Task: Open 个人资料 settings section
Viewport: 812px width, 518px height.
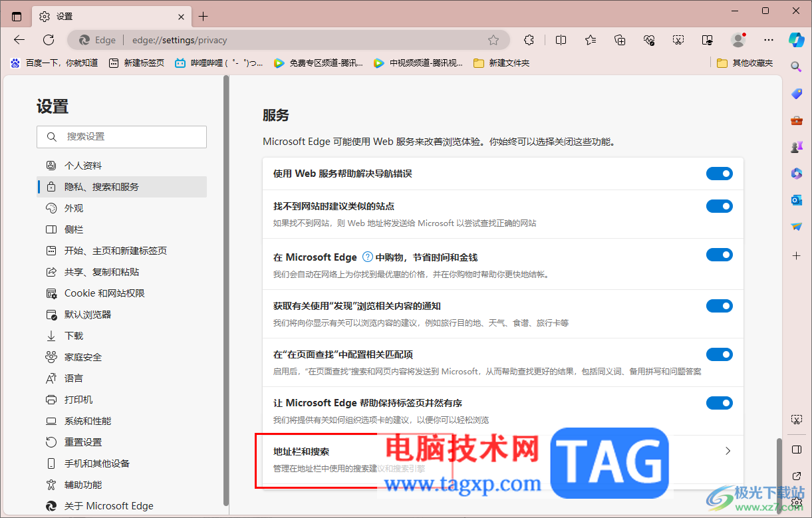Action: (x=122, y=166)
